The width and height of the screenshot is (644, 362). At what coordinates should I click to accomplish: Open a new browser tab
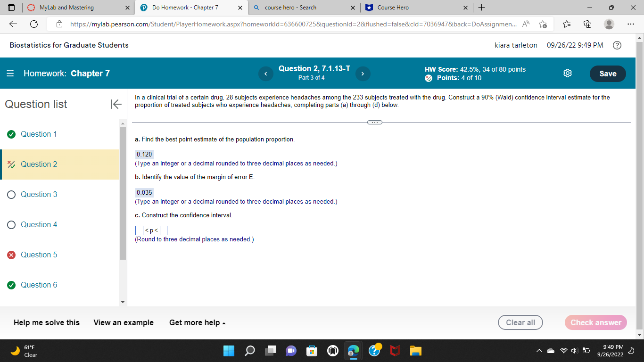(481, 8)
